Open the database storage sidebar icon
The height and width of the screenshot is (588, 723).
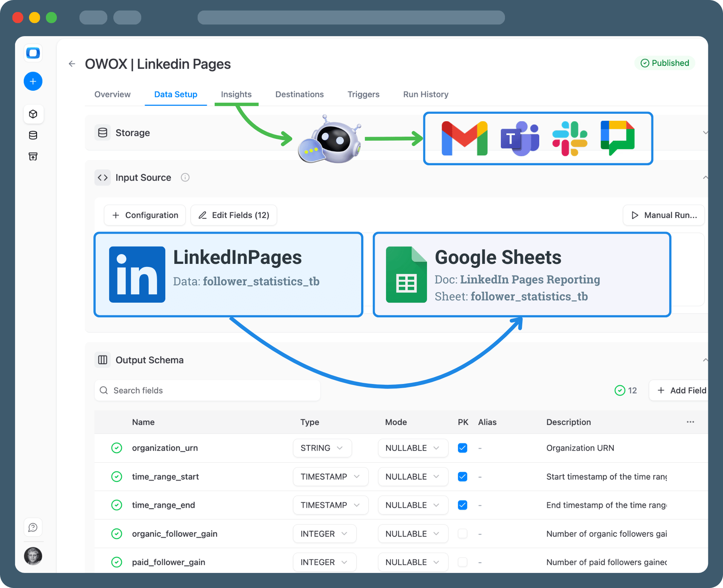pyautogui.click(x=33, y=135)
